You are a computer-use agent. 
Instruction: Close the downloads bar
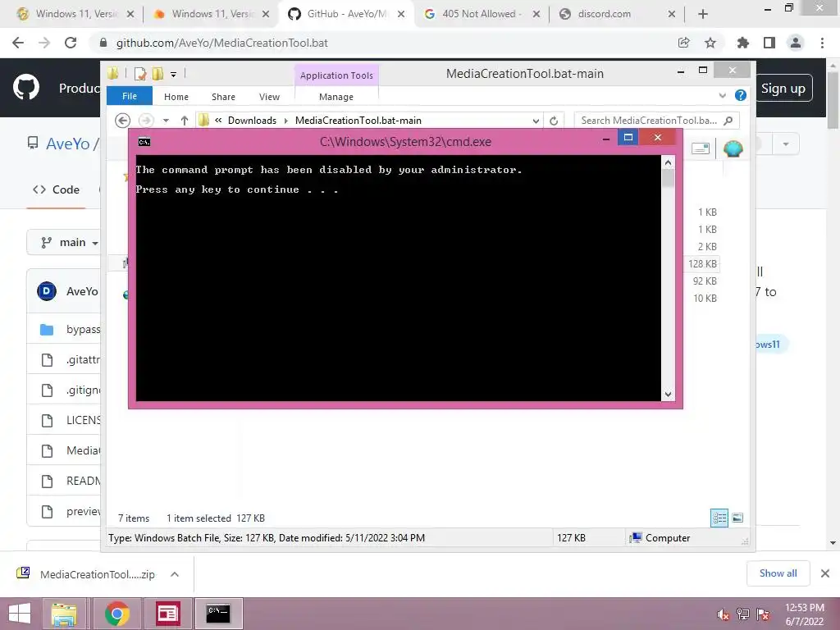pyautogui.click(x=825, y=573)
